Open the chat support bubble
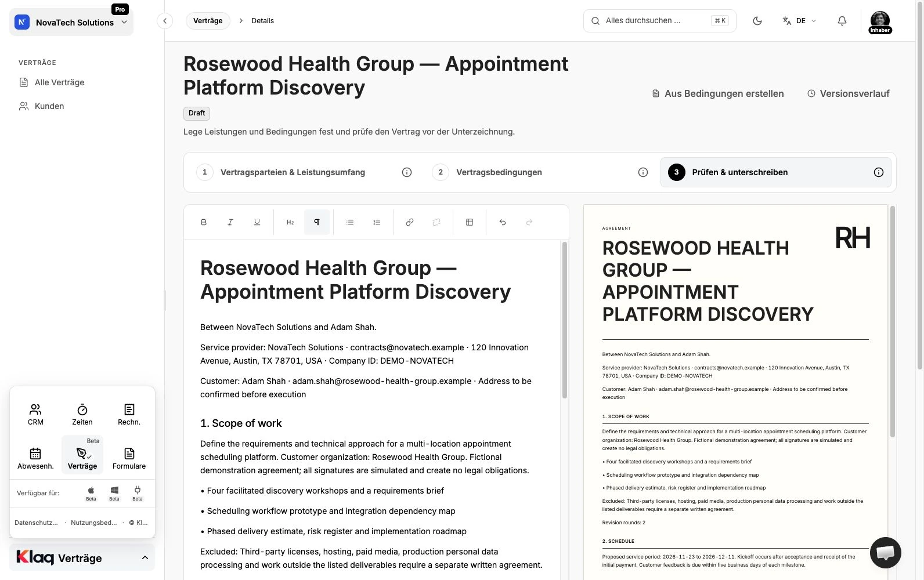 [886, 552]
